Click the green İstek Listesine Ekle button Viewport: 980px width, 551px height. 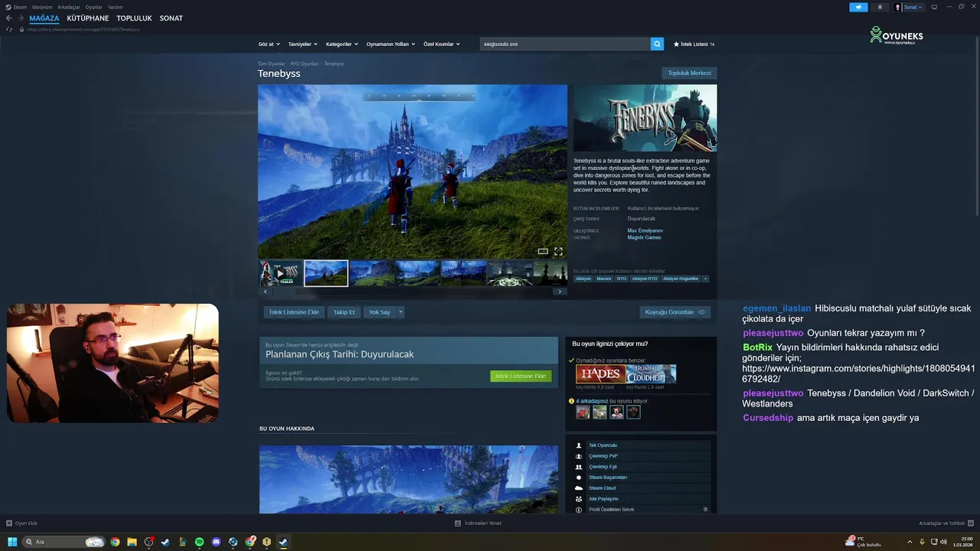pos(521,376)
